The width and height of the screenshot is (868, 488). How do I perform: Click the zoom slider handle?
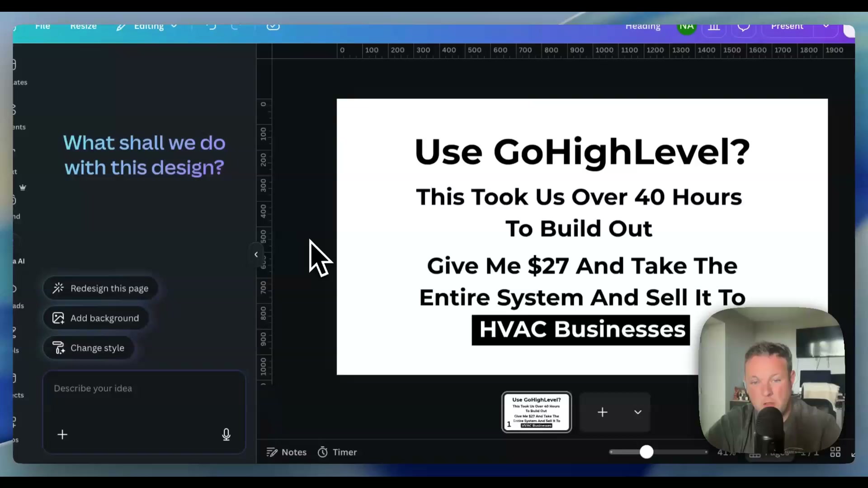[x=646, y=452]
